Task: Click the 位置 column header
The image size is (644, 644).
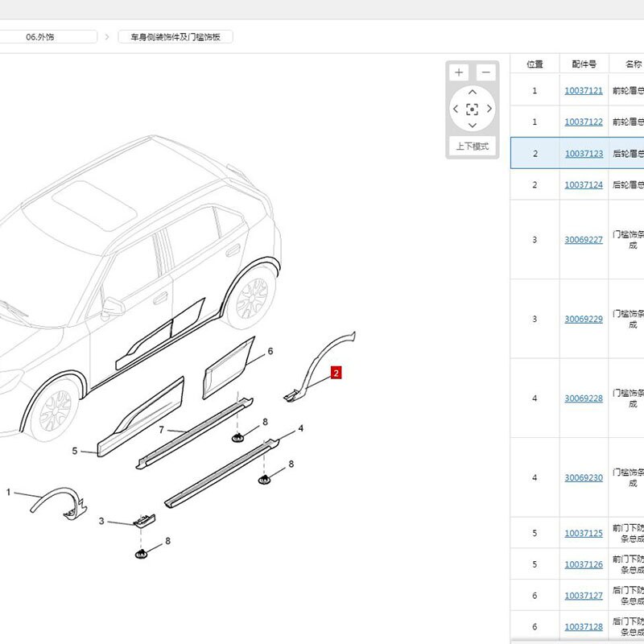Action: (x=535, y=64)
